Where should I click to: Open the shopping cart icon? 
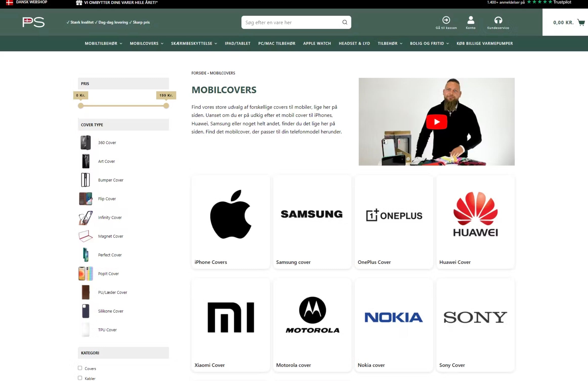pos(581,23)
